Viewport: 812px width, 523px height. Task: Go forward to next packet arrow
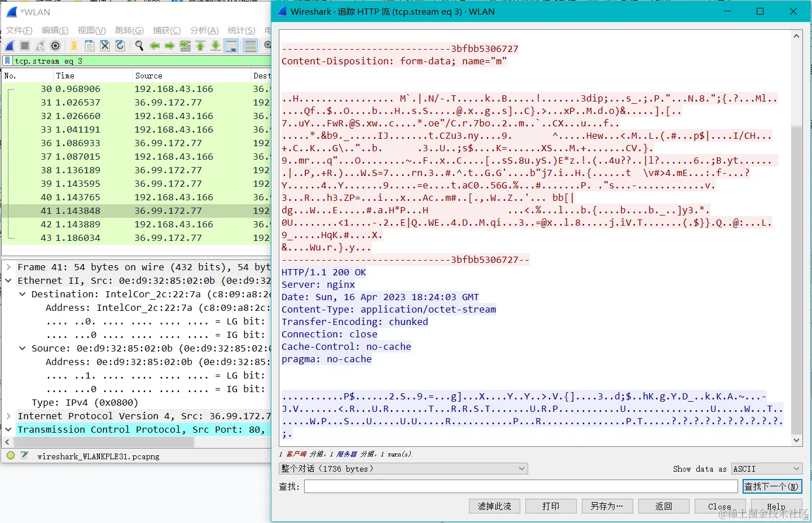pos(169,46)
